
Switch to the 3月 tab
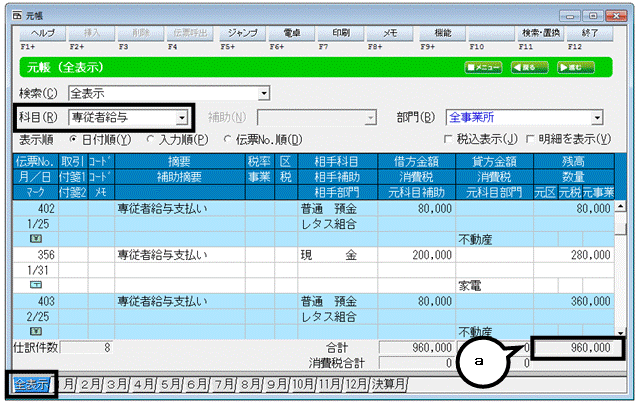[x=117, y=384]
